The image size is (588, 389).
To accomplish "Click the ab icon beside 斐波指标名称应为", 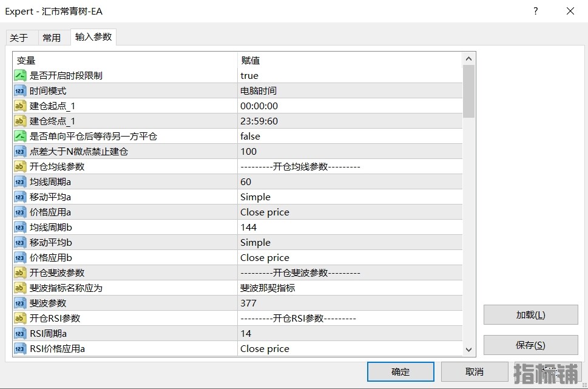I will point(20,288).
